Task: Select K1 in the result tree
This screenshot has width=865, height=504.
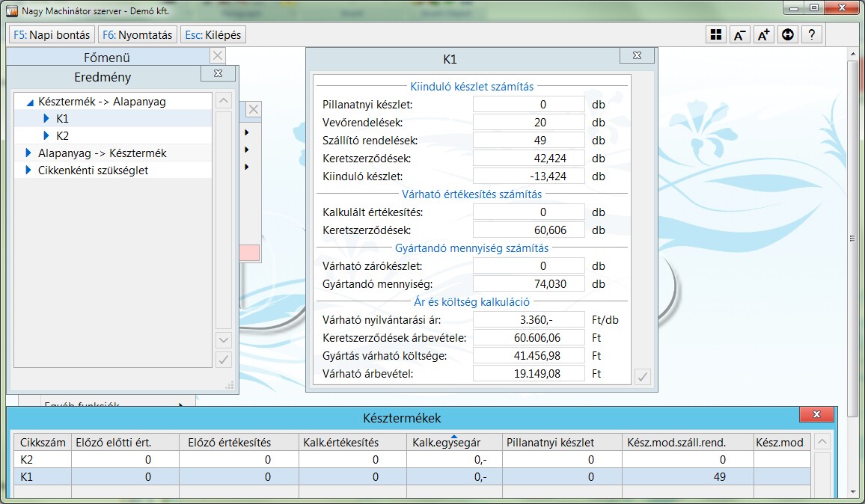Action: coord(63,118)
